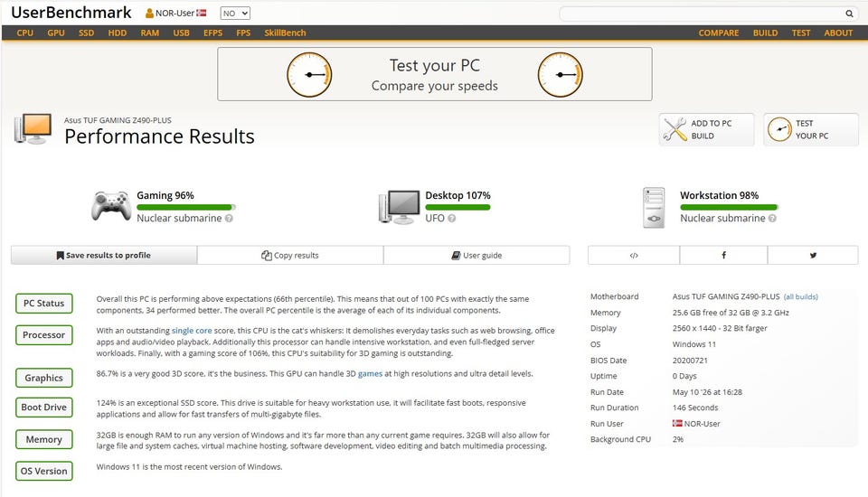Open the SSD menu

coord(87,33)
